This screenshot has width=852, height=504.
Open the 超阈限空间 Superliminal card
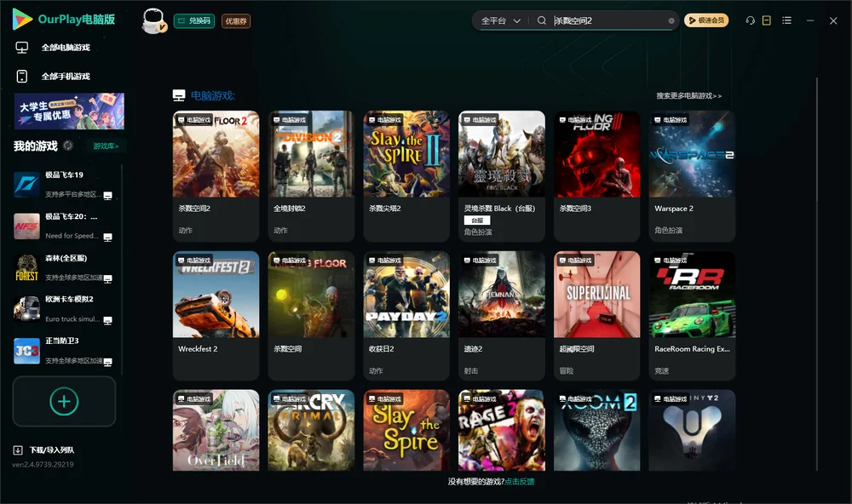[596, 316]
